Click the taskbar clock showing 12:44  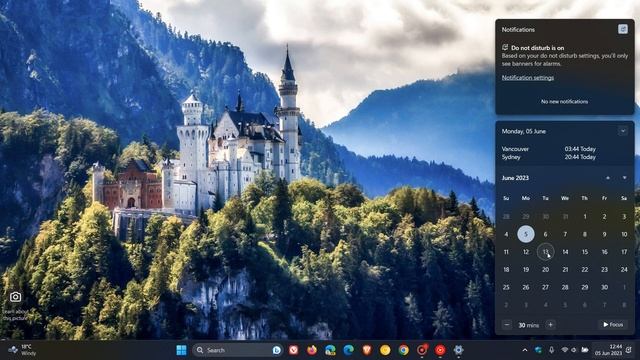[608, 350]
